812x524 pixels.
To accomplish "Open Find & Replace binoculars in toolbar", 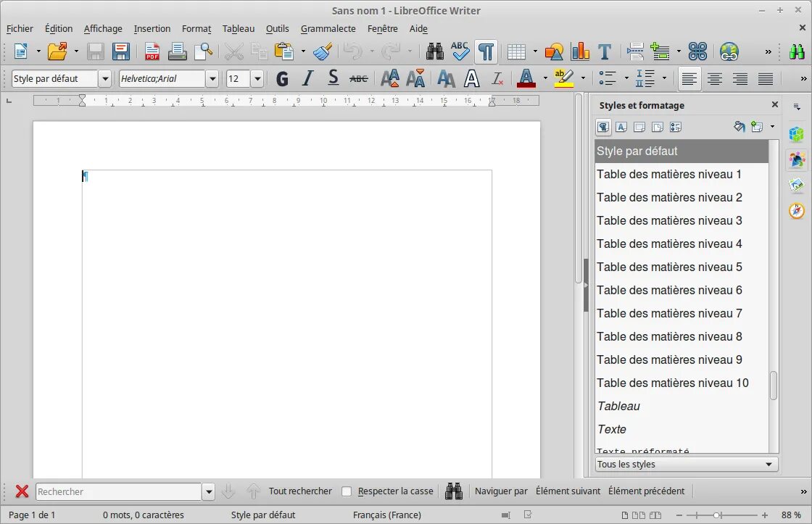I will pyautogui.click(x=434, y=51).
